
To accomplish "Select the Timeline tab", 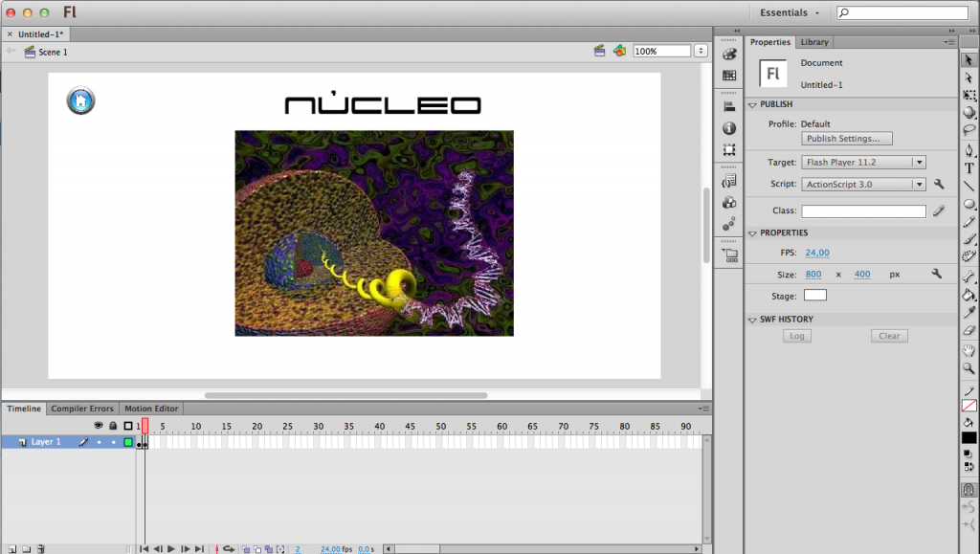I will pos(24,409).
